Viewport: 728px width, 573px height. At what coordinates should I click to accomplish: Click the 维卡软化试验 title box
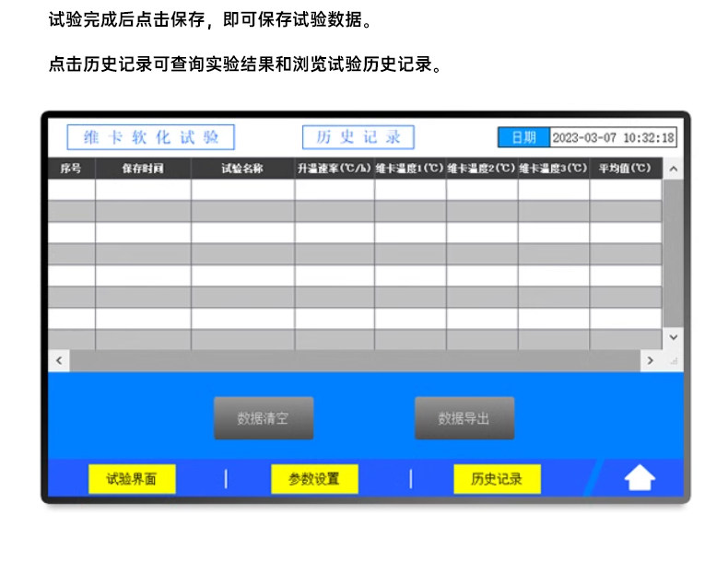point(151,137)
